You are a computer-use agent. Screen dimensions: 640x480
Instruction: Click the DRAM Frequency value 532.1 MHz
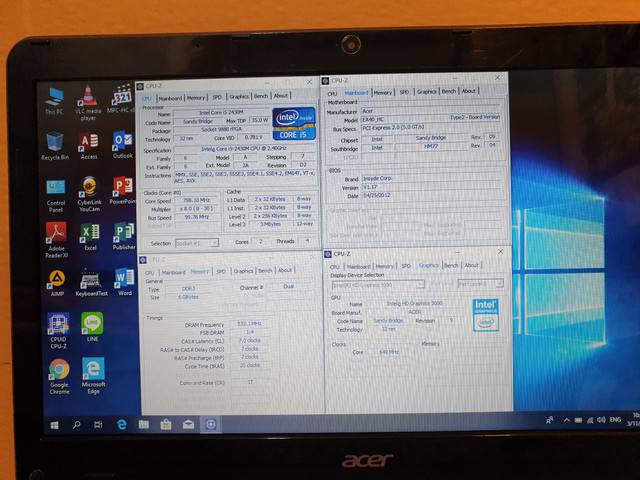(249, 323)
